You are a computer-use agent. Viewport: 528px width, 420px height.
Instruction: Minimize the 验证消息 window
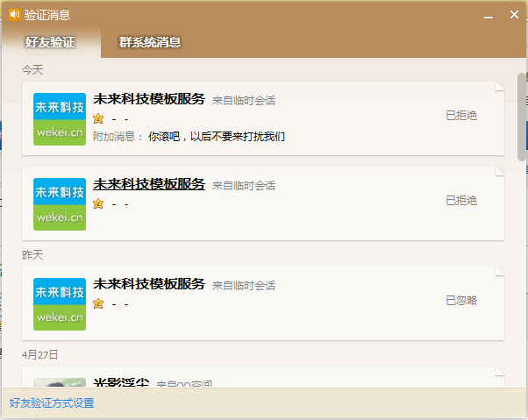click(489, 16)
